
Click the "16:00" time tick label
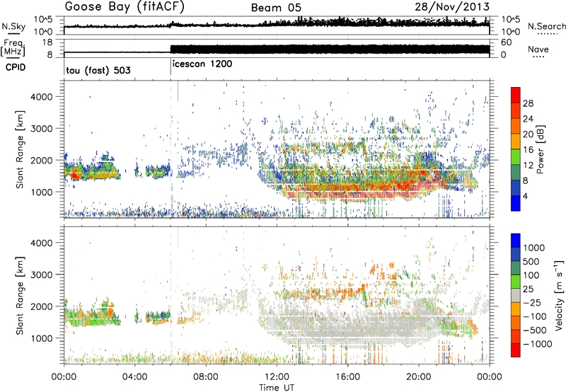[347, 377]
